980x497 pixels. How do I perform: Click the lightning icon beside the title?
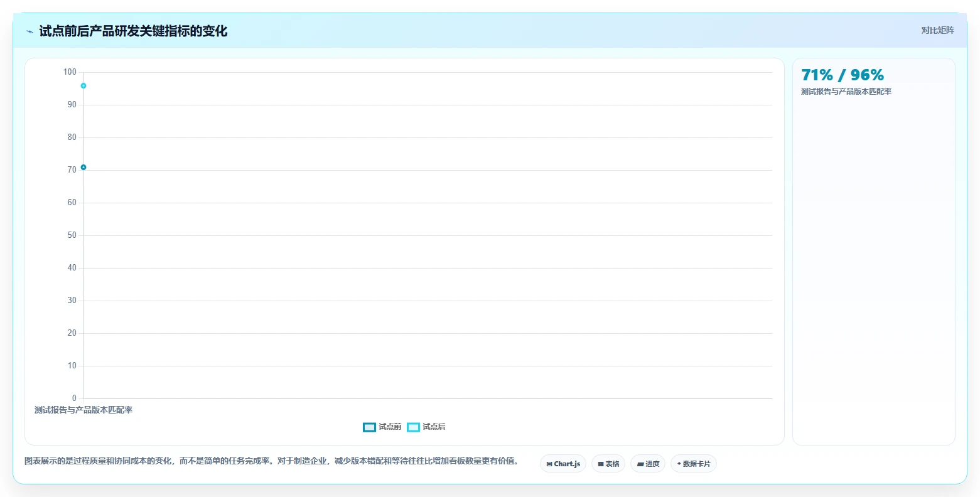pyautogui.click(x=30, y=31)
